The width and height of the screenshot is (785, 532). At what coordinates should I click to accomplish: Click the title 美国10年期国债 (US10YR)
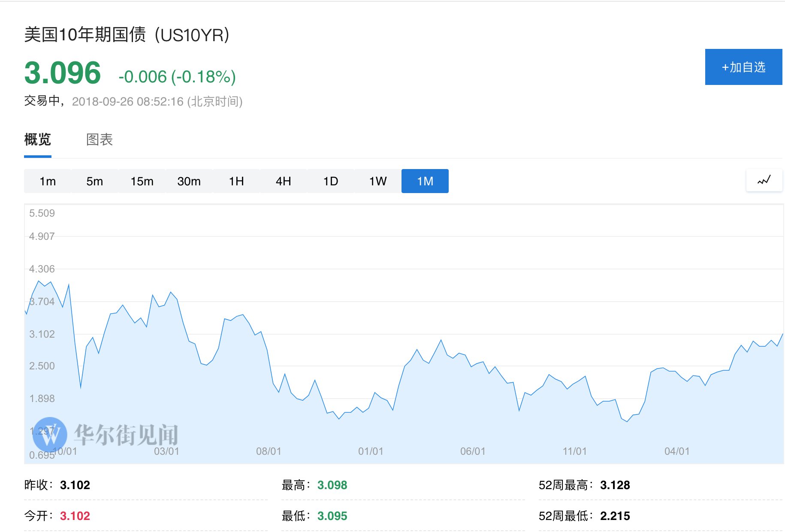click(x=127, y=35)
